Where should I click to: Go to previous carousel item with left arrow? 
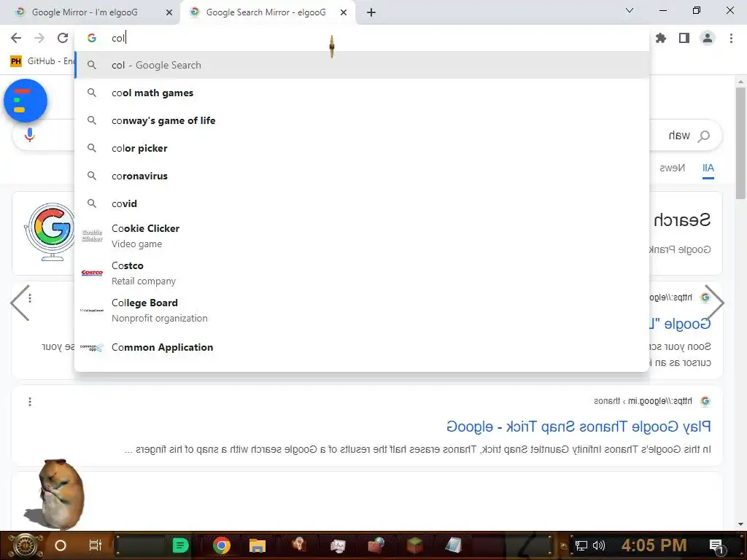click(x=20, y=303)
